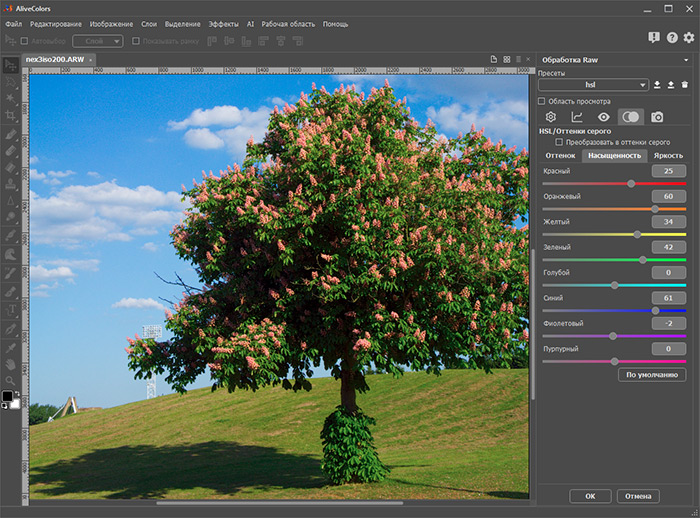Image resolution: width=700 pixels, height=518 pixels.
Task: Open the Изображение menu
Action: (x=111, y=24)
